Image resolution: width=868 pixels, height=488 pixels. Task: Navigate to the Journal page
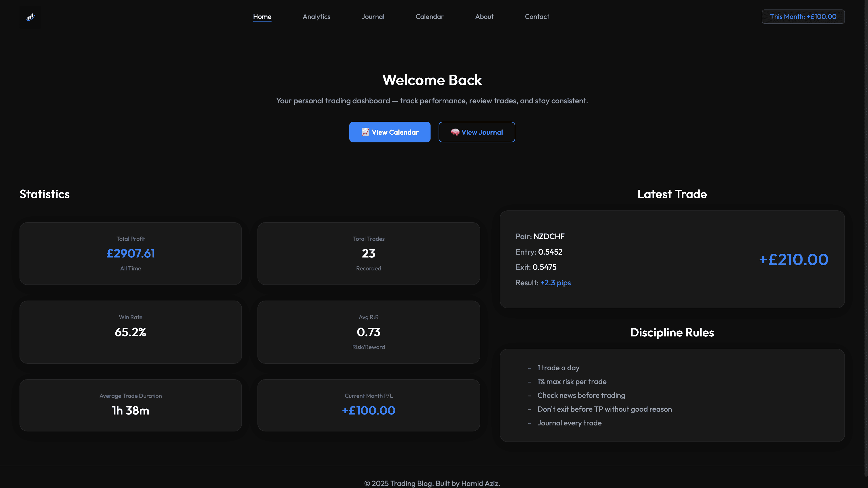[x=373, y=17]
